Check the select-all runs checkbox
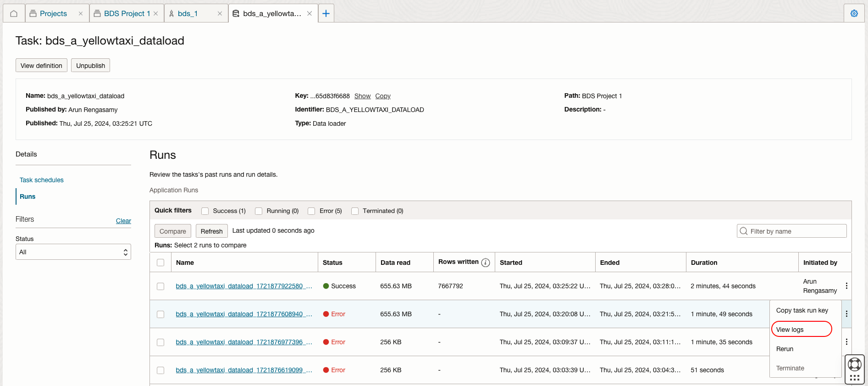This screenshot has height=386, width=868. tap(160, 263)
